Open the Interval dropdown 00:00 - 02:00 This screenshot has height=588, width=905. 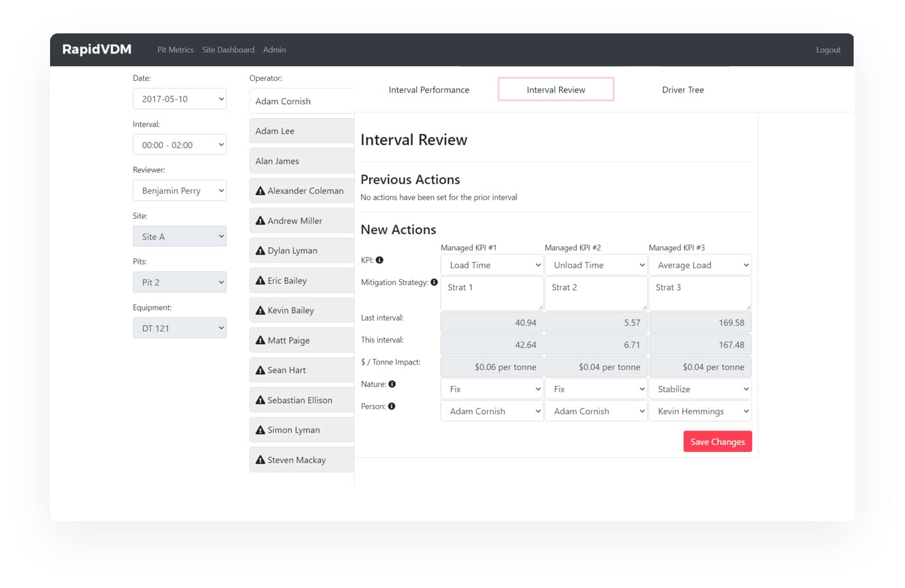(x=180, y=145)
